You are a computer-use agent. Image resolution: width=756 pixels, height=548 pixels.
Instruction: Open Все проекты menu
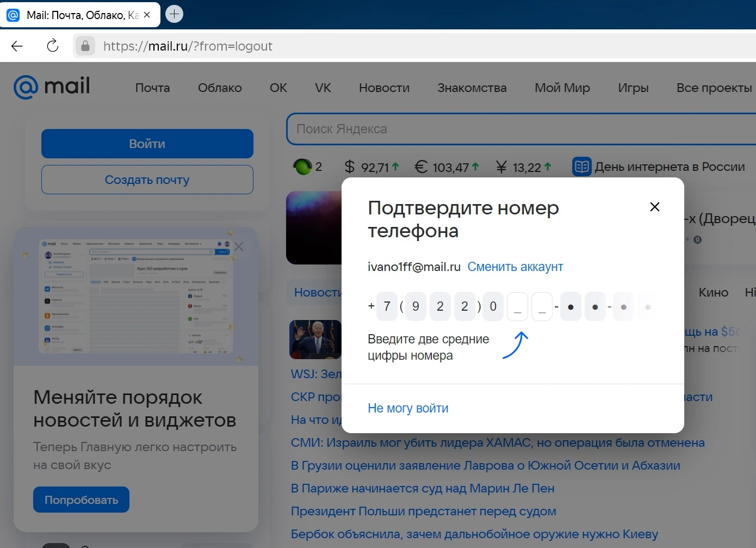click(x=714, y=88)
